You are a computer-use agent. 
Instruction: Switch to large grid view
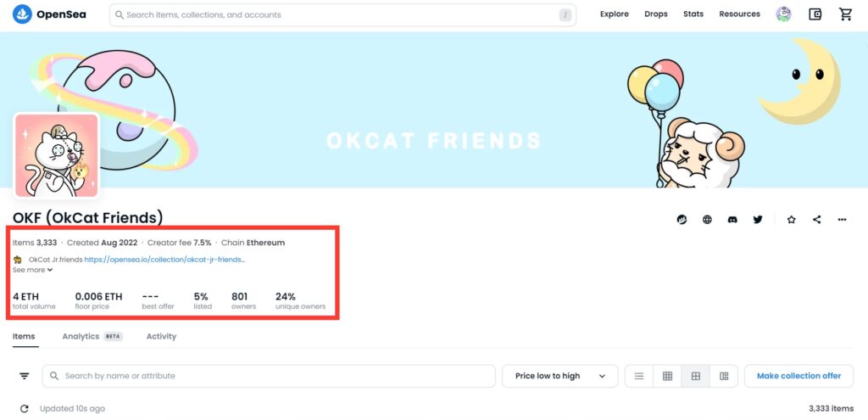point(696,376)
